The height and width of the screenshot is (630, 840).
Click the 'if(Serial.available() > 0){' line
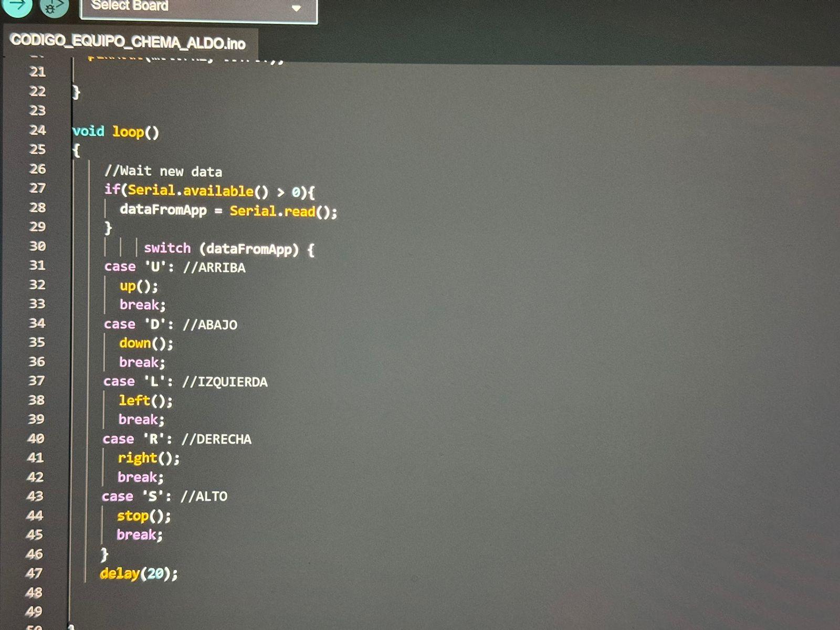click(x=209, y=191)
